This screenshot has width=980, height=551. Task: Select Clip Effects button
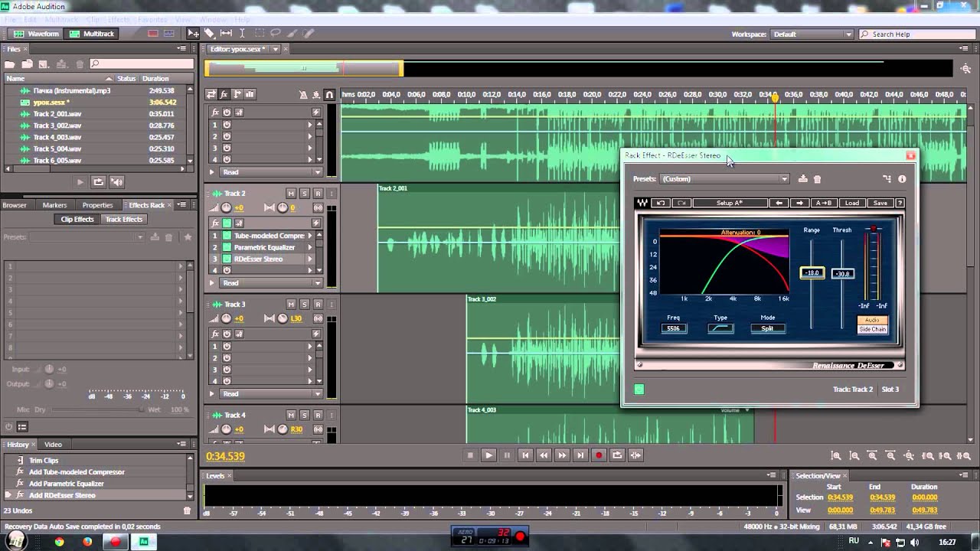point(77,219)
